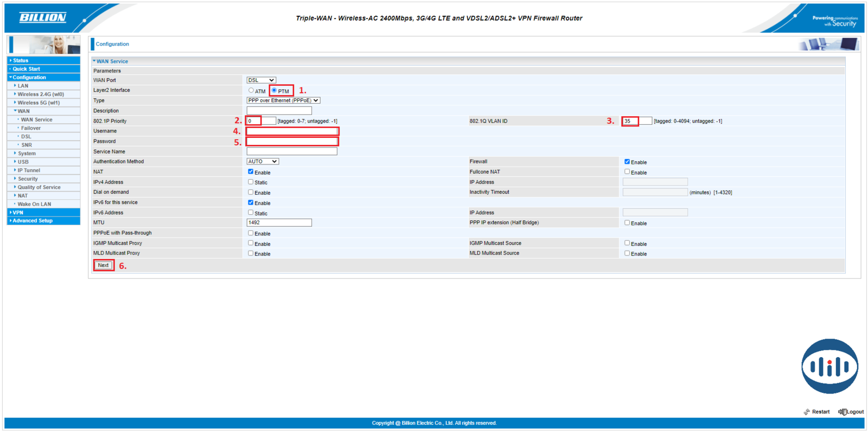
Task: Open the Type PPPoE dropdown
Action: click(x=283, y=100)
